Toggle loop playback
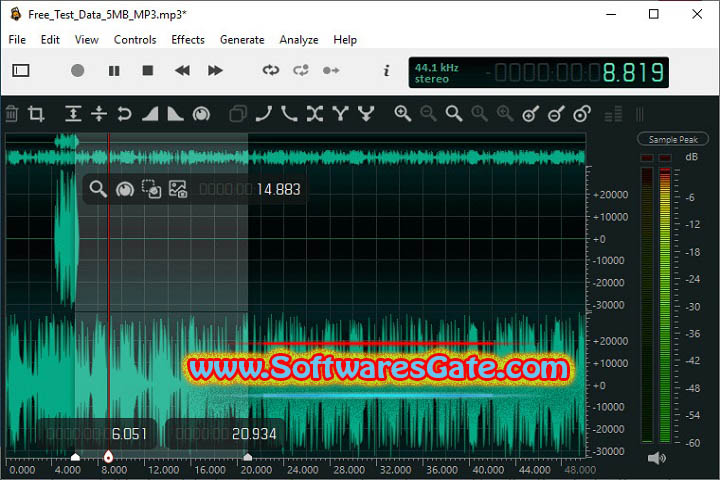Image resolution: width=720 pixels, height=480 pixels. [270, 70]
